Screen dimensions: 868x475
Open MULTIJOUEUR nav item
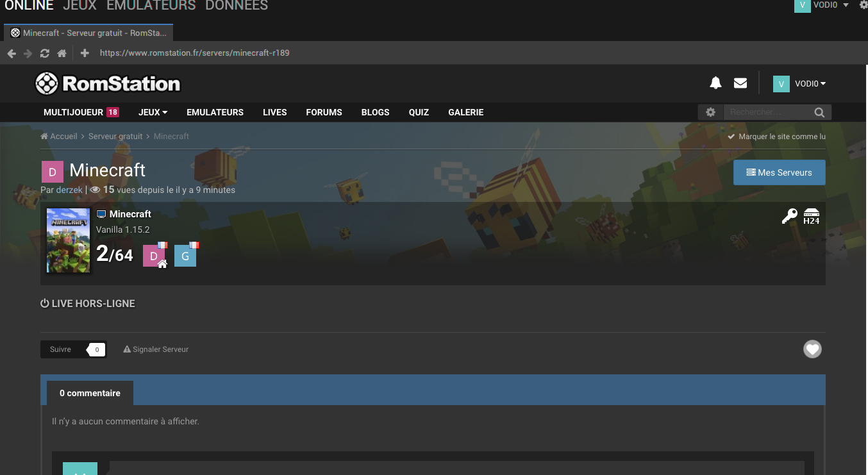click(x=81, y=112)
